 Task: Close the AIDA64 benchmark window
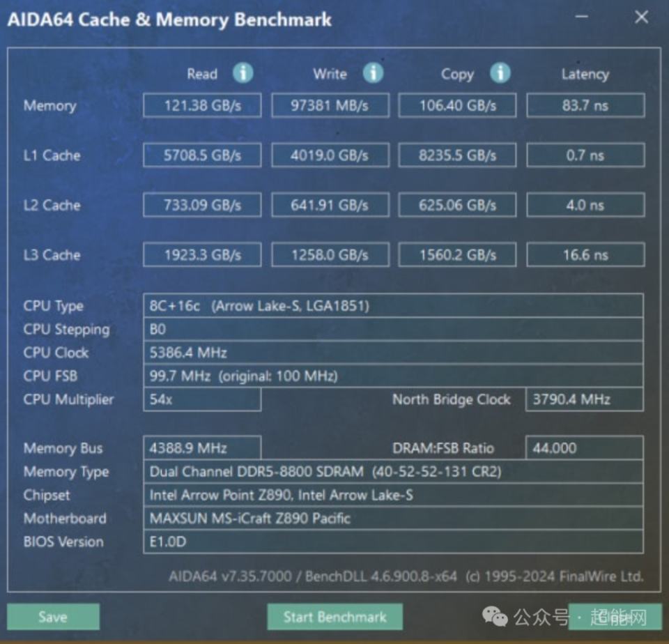click(641, 17)
